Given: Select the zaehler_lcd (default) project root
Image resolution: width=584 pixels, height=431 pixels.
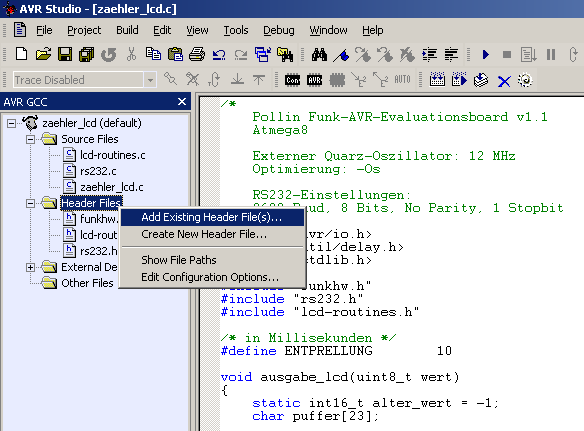Looking at the screenshot, I should coord(92,123).
